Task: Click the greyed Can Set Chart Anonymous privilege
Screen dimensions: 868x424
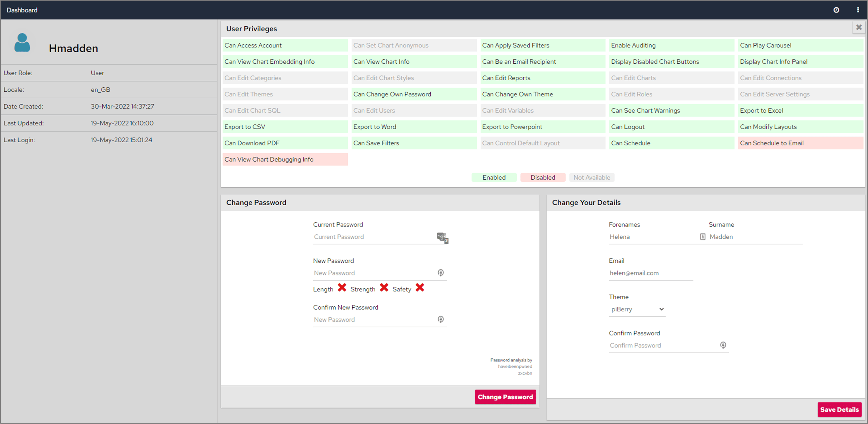Action: [414, 45]
